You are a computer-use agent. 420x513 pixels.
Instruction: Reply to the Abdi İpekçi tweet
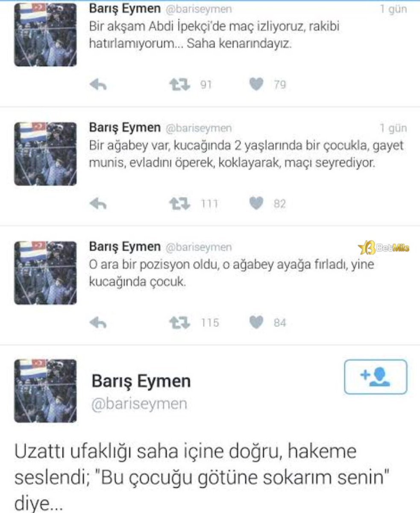[x=98, y=85]
